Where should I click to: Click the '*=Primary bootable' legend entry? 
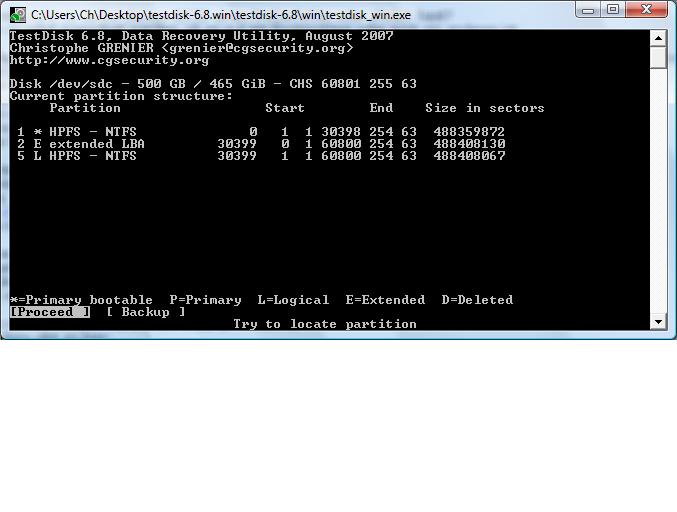(81, 300)
